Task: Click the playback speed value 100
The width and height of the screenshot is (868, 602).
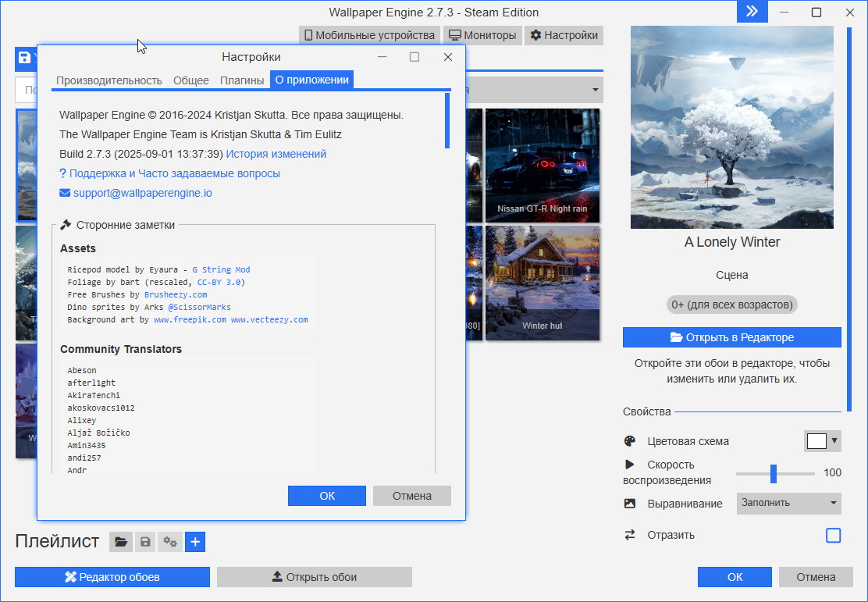Action: [x=832, y=472]
